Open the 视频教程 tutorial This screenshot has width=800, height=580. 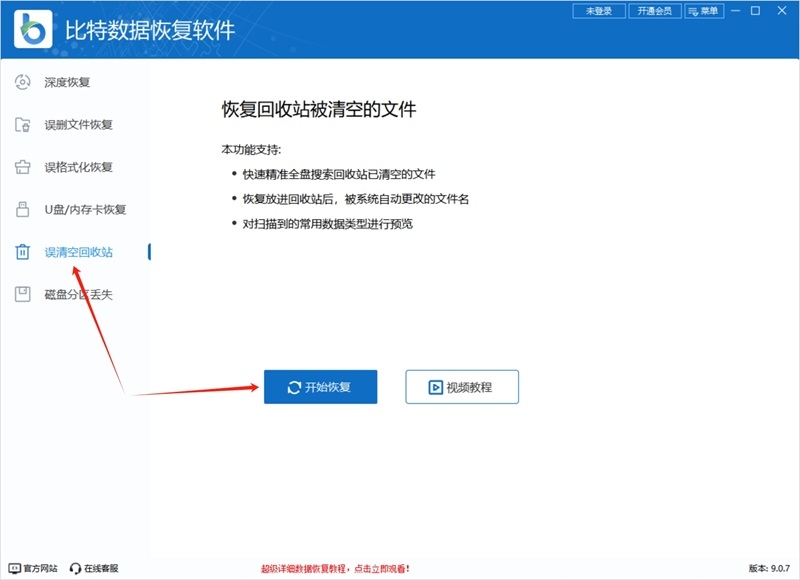point(460,386)
